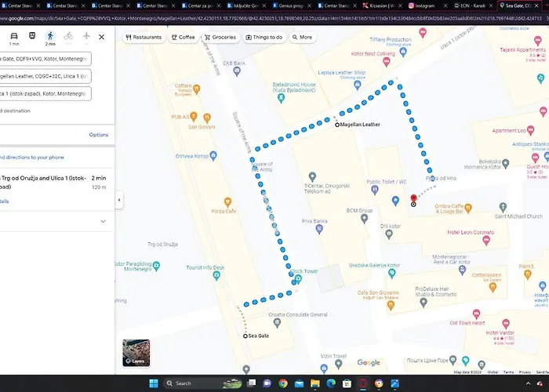Open the Privacy link in map footer

coord(525,372)
